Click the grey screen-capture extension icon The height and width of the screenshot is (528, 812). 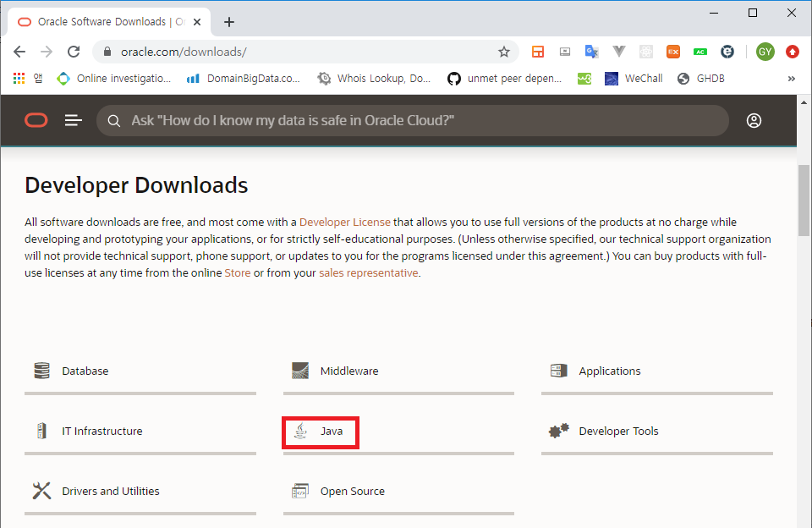point(565,52)
